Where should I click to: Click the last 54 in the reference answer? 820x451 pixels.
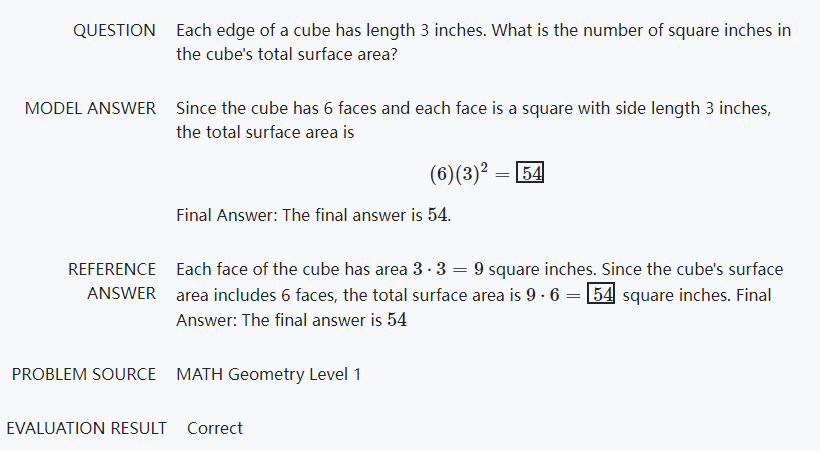(397, 321)
